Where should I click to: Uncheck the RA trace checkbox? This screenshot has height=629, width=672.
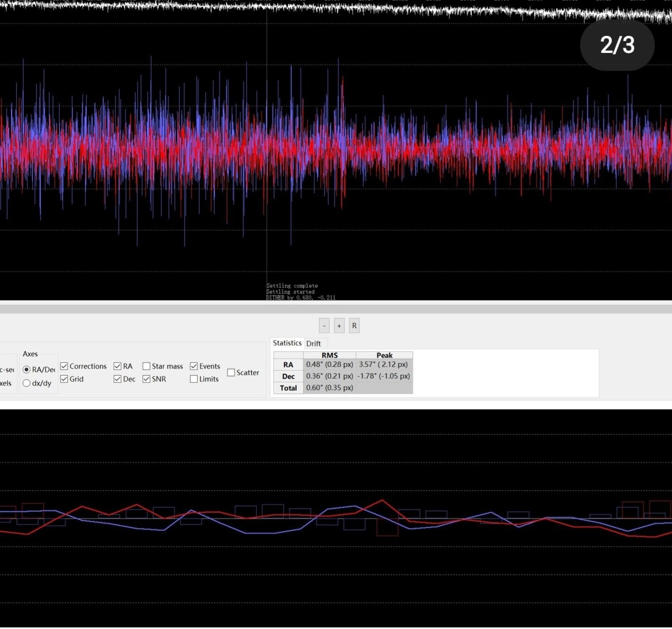tap(118, 366)
